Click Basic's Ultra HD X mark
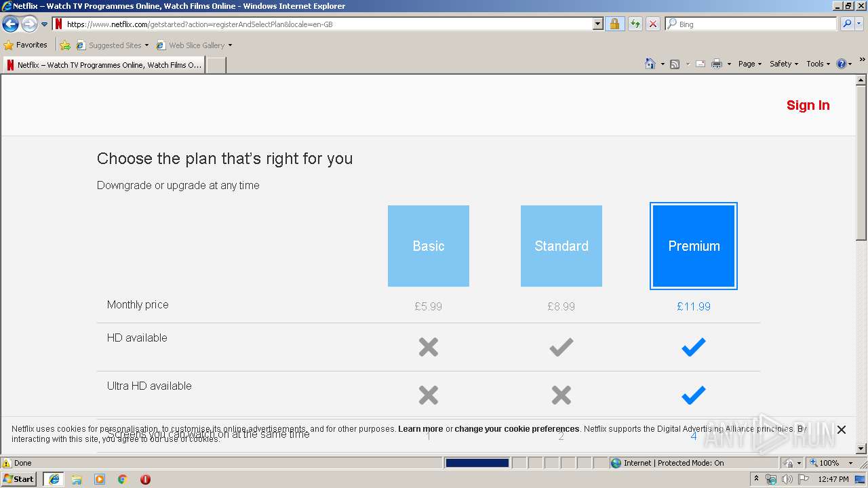 tap(429, 395)
